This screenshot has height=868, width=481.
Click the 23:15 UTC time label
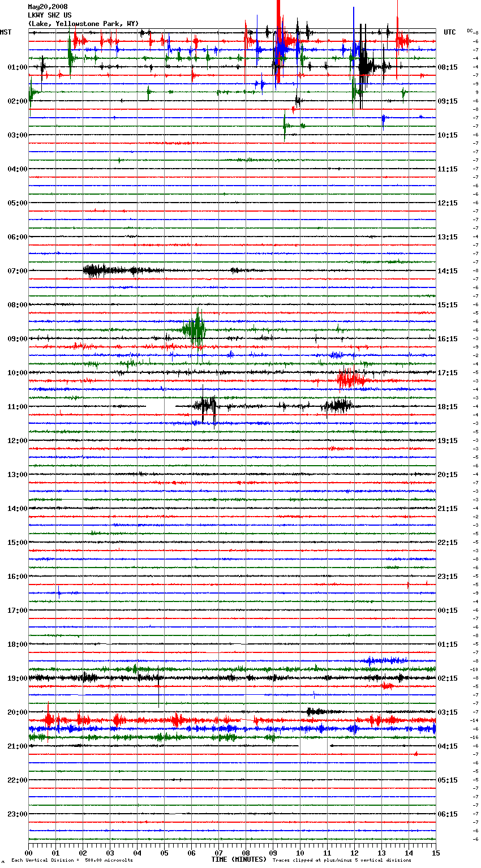448,577
